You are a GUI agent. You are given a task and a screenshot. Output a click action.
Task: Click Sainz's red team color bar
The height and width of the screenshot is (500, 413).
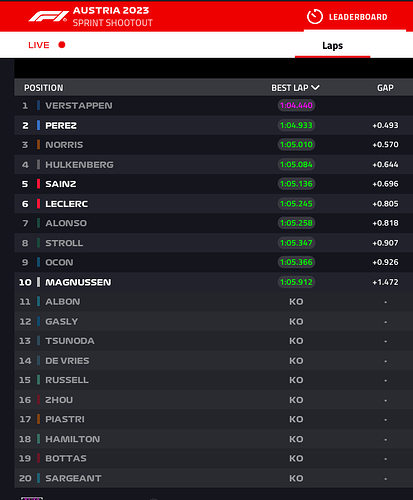coord(38,184)
